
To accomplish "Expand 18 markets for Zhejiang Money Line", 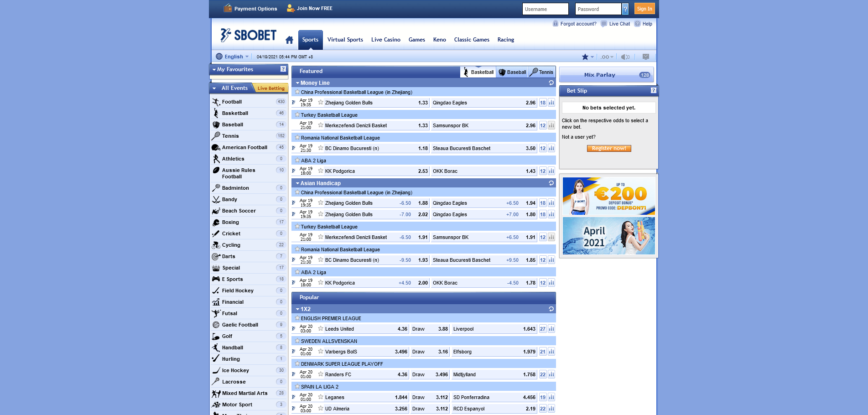I will point(543,103).
